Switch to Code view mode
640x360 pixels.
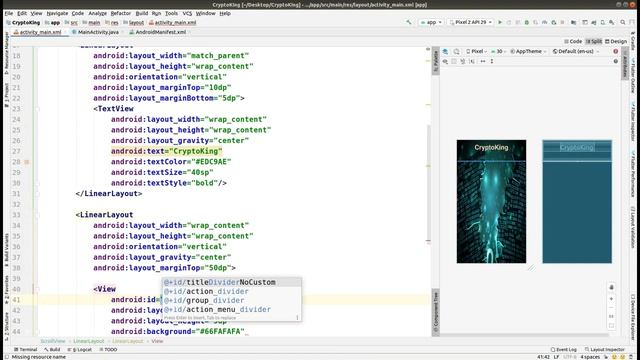tap(573, 41)
